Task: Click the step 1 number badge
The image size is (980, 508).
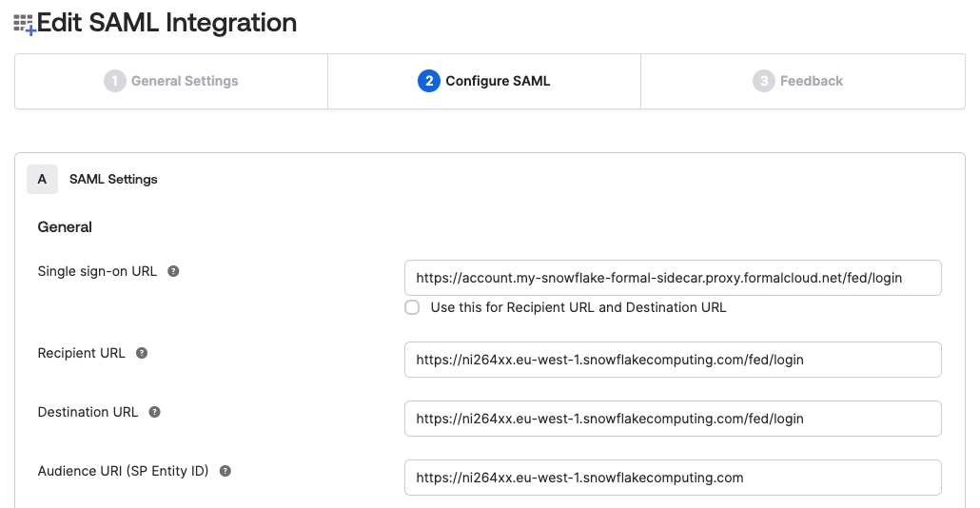Action: click(114, 81)
